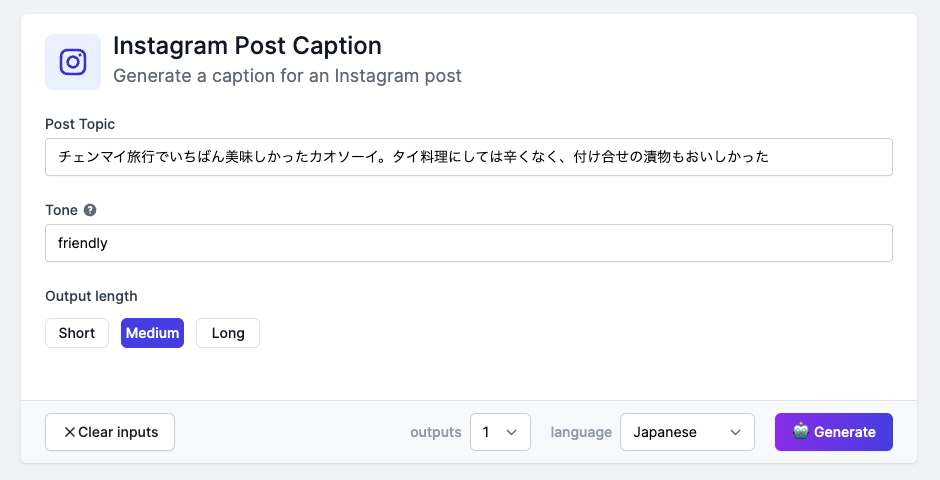The height and width of the screenshot is (480, 940).
Task: Click the chevron beside outputs number 1
Action: tap(512, 432)
